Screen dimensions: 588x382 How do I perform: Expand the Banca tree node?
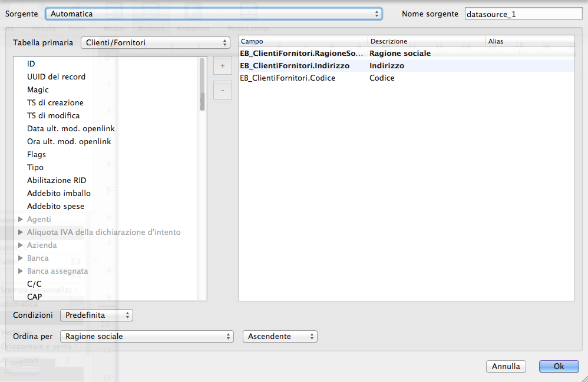coord(21,258)
